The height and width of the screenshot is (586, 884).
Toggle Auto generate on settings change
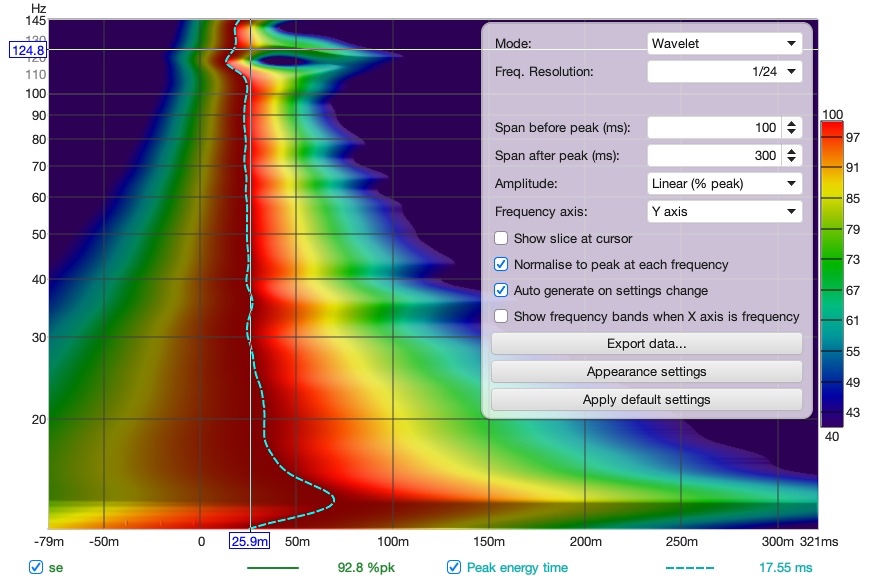(x=501, y=290)
